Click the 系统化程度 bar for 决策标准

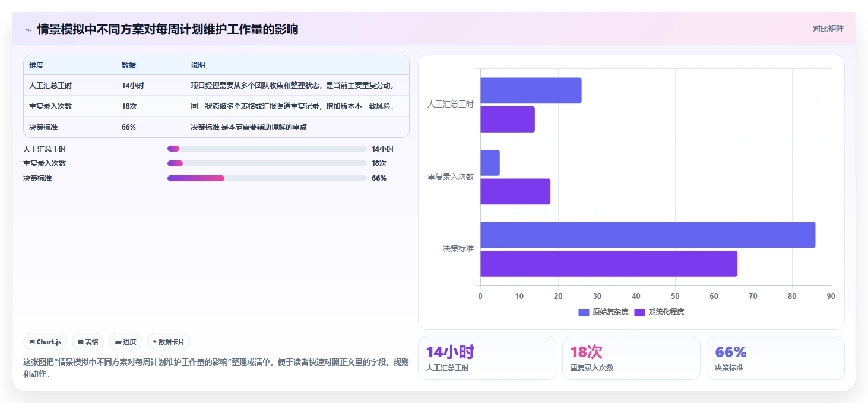(609, 264)
